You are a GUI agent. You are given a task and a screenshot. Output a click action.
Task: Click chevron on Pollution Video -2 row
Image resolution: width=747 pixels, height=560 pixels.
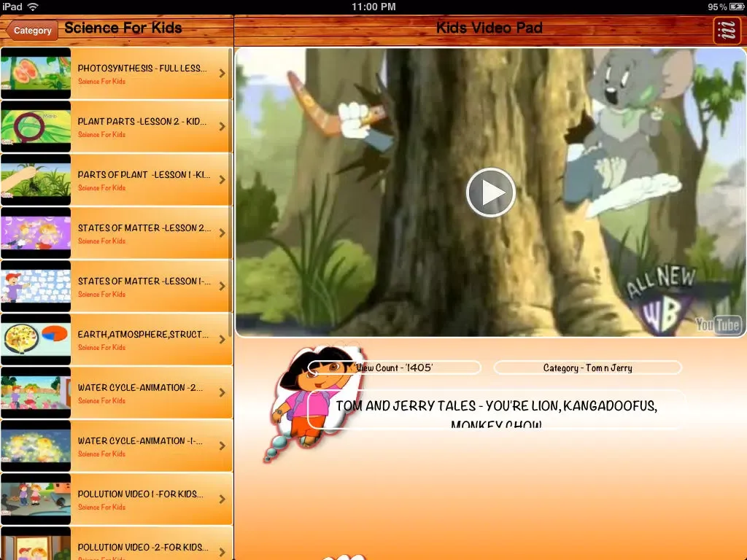pyautogui.click(x=222, y=552)
